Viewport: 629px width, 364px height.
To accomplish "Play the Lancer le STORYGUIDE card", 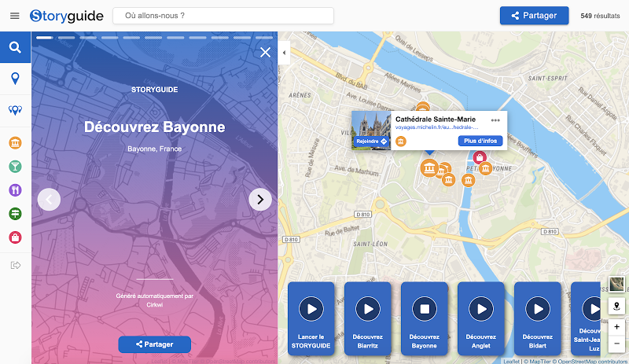I will tap(311, 309).
